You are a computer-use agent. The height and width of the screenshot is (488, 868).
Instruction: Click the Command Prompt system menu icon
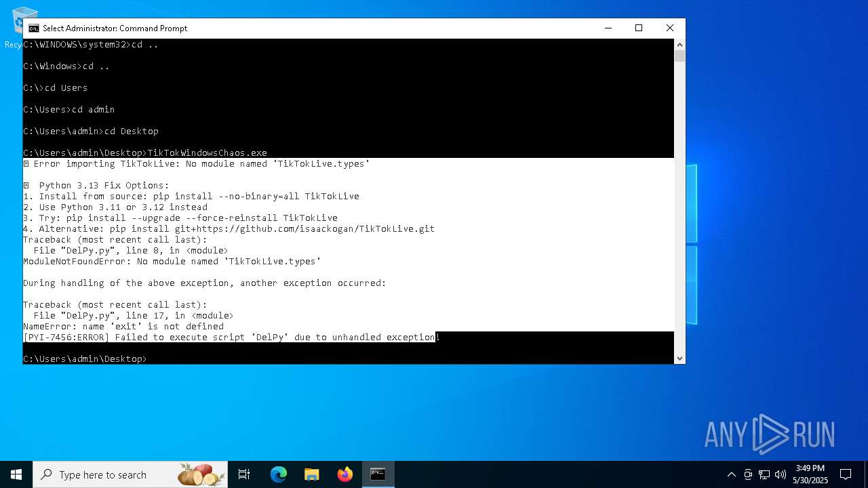(34, 28)
